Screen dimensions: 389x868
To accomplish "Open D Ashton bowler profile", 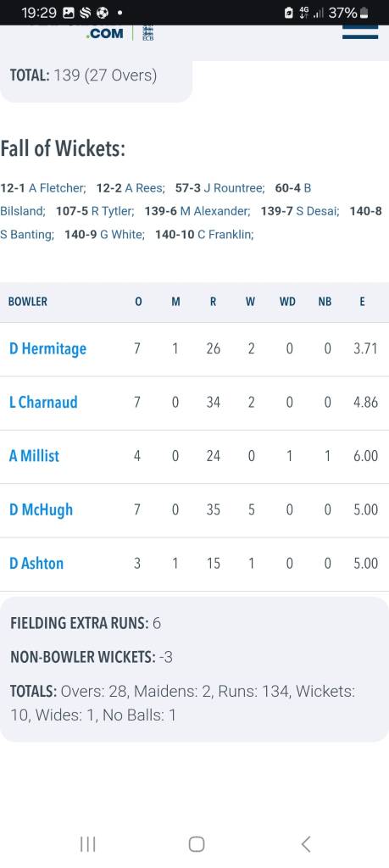I will pos(36,563).
